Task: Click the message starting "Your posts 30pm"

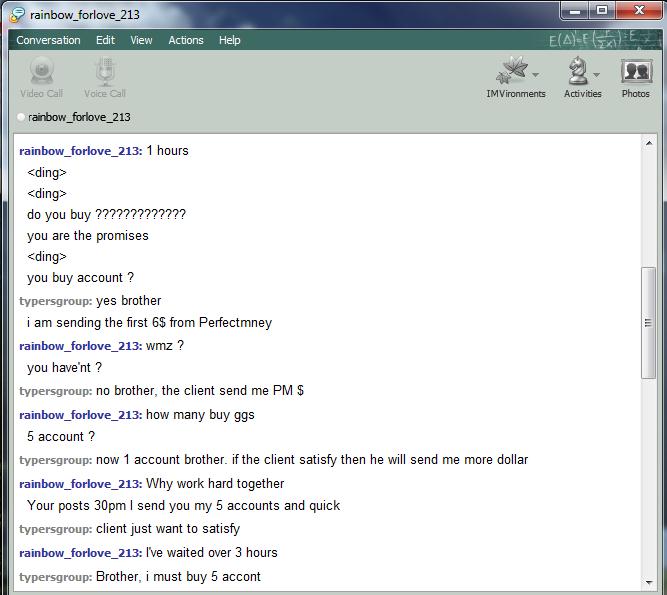Action: (x=183, y=506)
